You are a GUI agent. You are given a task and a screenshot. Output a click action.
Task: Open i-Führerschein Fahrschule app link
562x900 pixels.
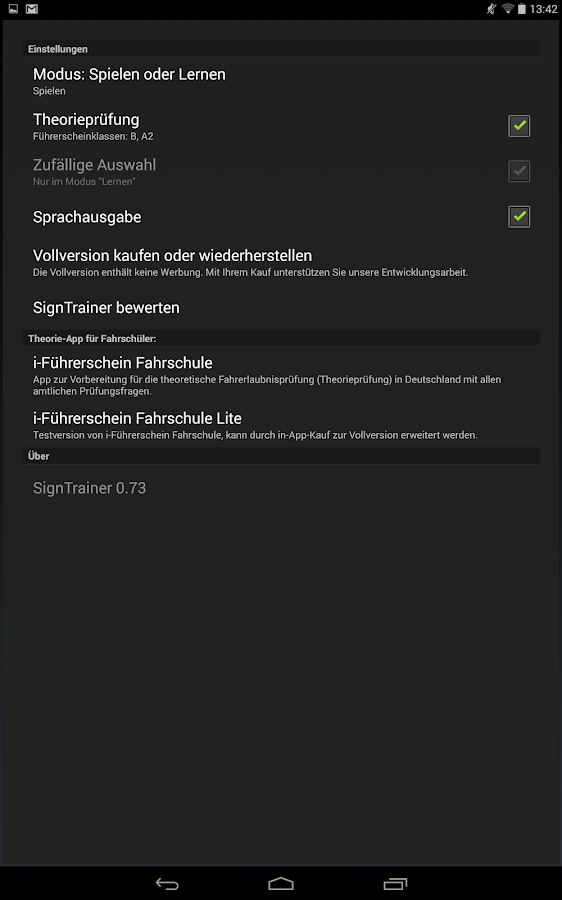[281, 375]
